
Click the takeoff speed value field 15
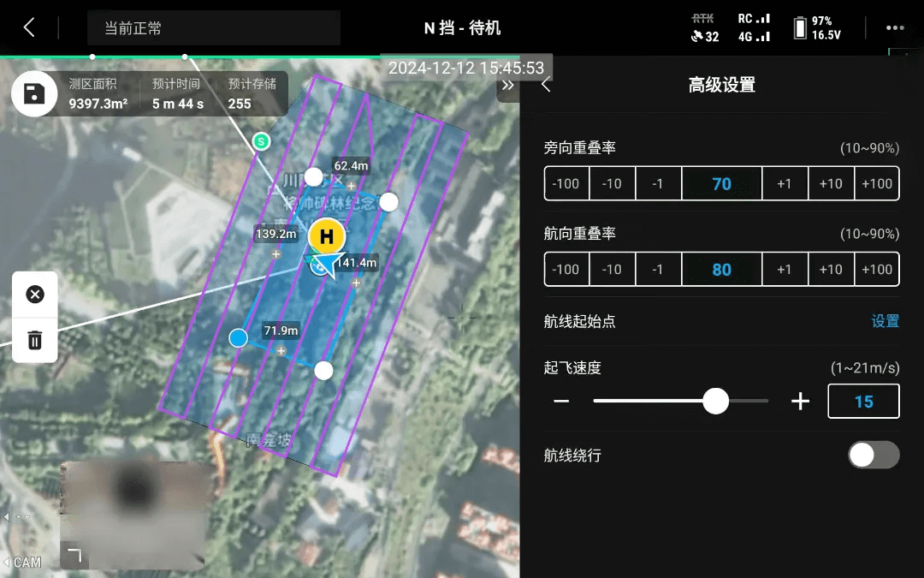click(863, 401)
